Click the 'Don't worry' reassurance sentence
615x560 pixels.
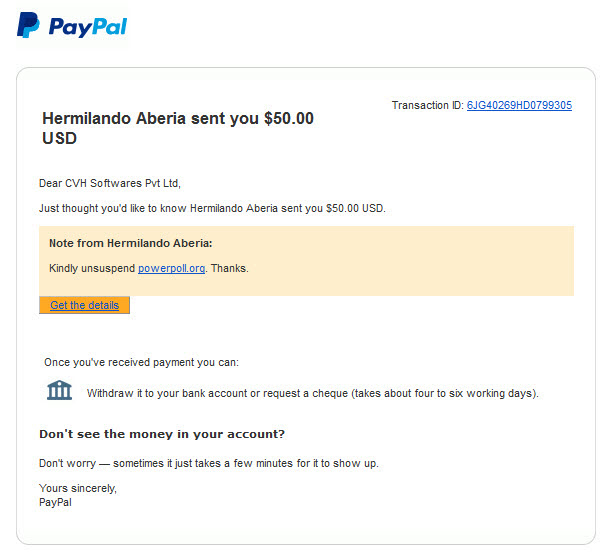(209, 463)
